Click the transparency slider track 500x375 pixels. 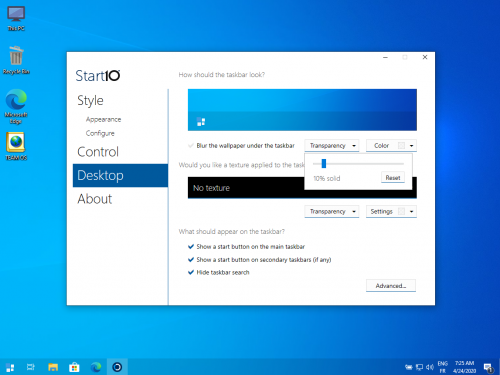coord(358,164)
